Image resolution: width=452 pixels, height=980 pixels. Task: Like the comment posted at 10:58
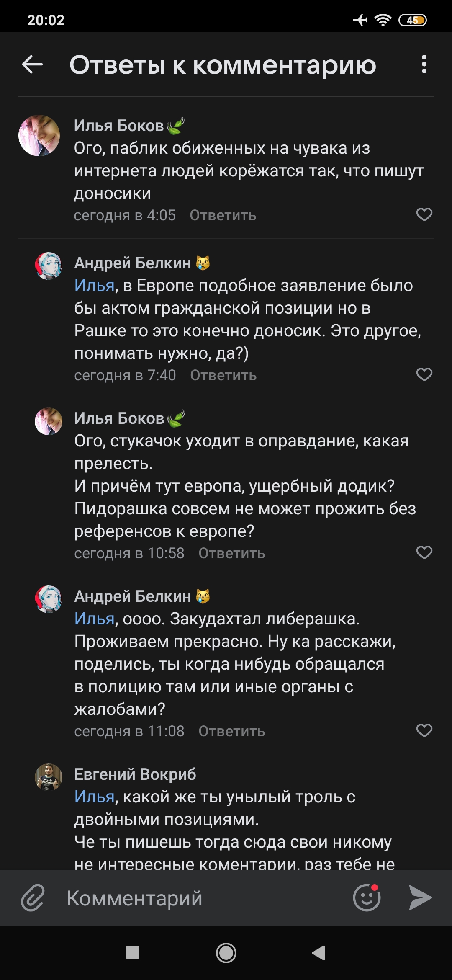[x=424, y=552]
